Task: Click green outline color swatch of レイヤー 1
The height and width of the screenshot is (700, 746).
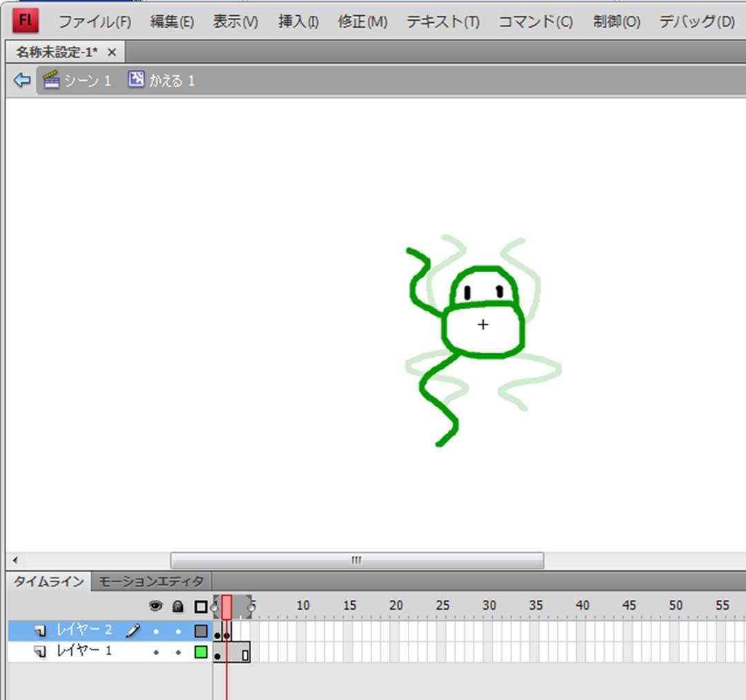Action: click(201, 652)
